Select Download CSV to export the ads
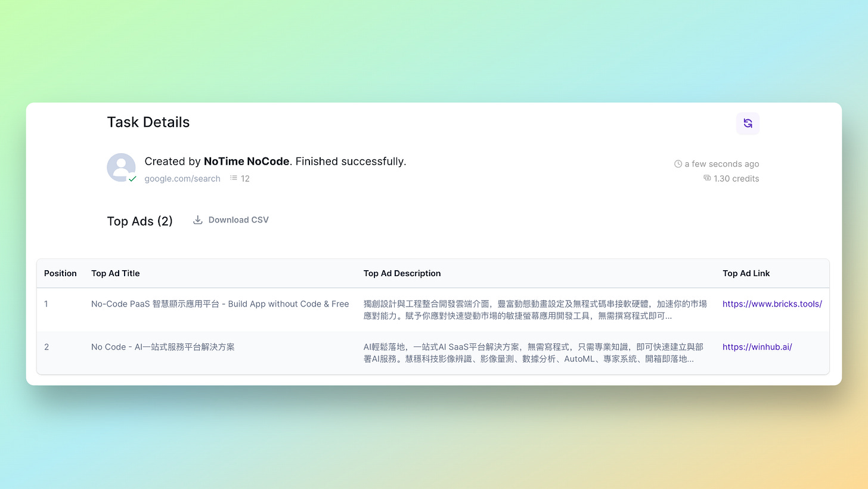Image resolution: width=868 pixels, height=489 pixels. [238, 219]
